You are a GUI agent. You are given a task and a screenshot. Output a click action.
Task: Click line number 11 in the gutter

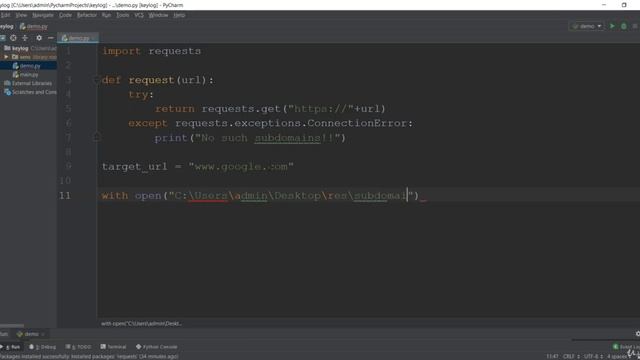pos(65,196)
